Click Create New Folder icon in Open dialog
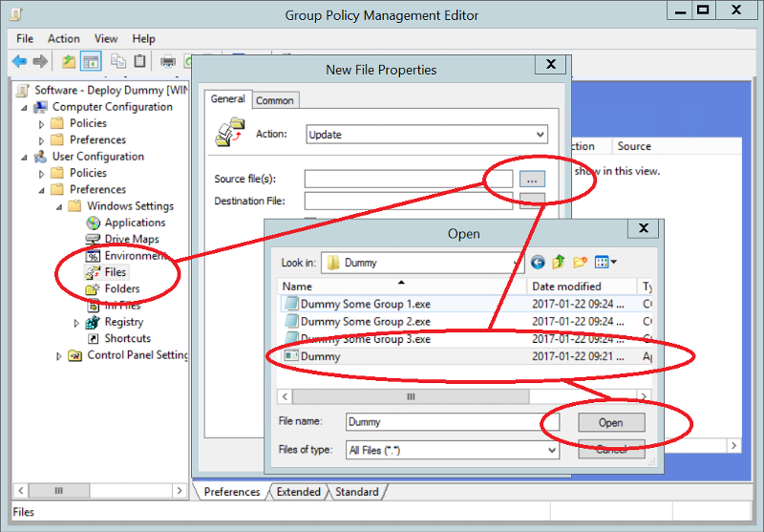Screen dimensions: 764x532 (580, 263)
